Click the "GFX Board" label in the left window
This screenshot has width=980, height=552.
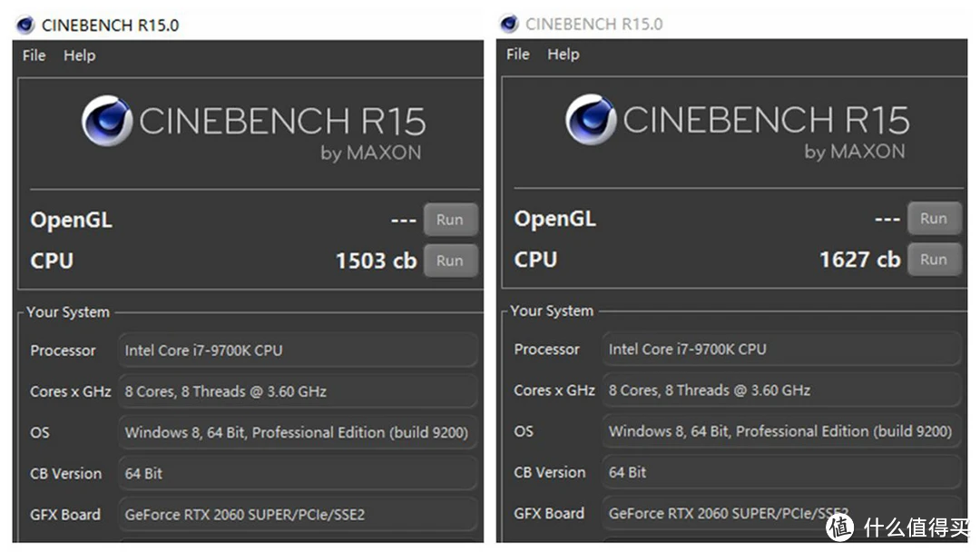point(65,515)
